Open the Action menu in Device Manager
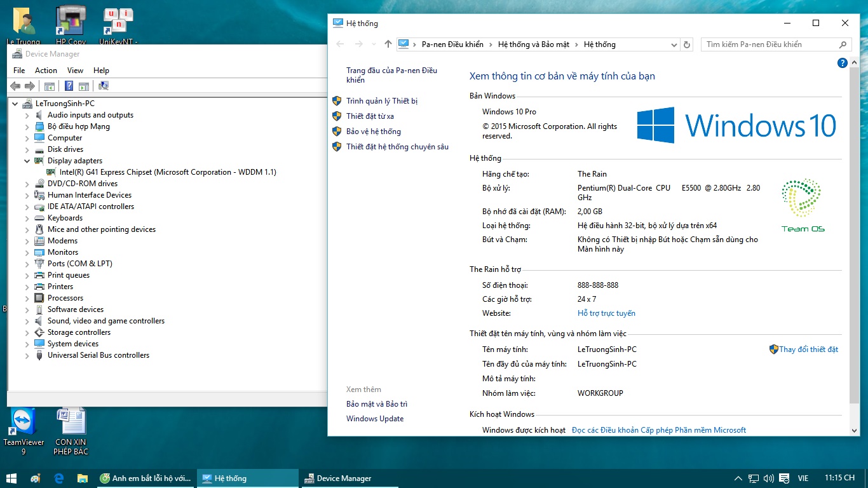868x488 pixels. point(46,71)
